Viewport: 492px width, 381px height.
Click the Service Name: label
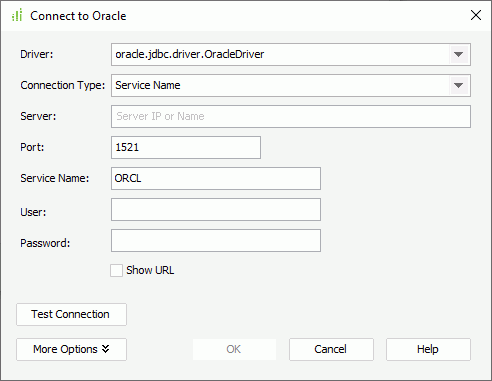coord(55,178)
